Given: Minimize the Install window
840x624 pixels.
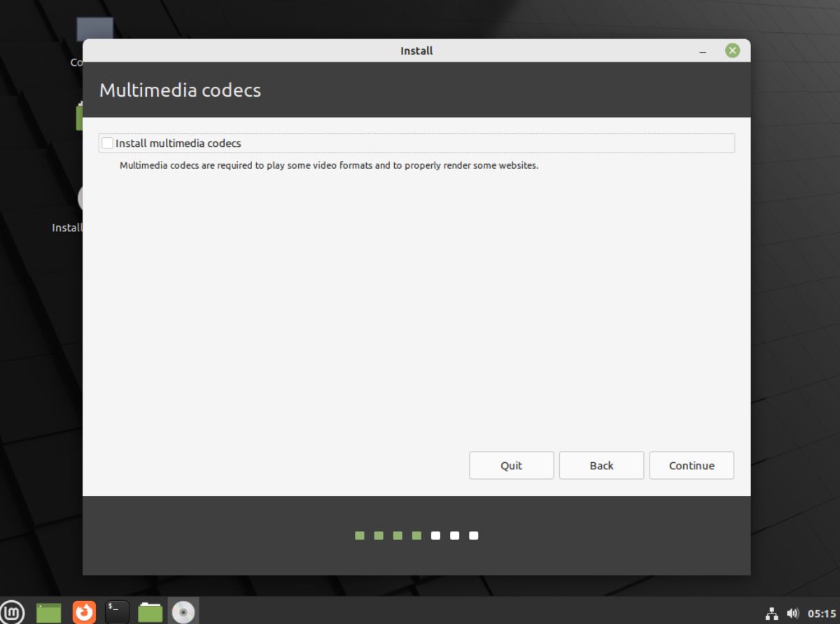Looking at the screenshot, I should [x=702, y=50].
